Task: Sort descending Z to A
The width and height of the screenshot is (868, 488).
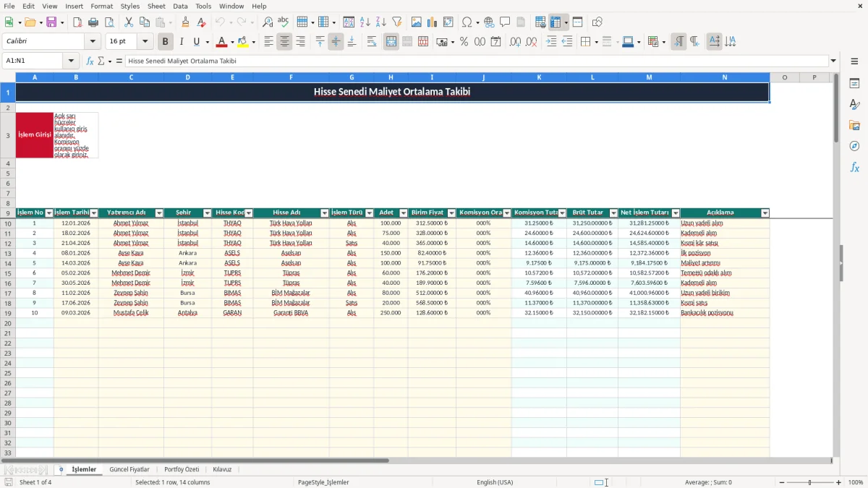Action: 380,22
